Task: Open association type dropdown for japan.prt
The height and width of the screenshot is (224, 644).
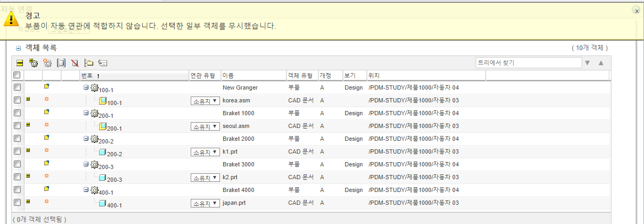Action: pyautogui.click(x=205, y=203)
